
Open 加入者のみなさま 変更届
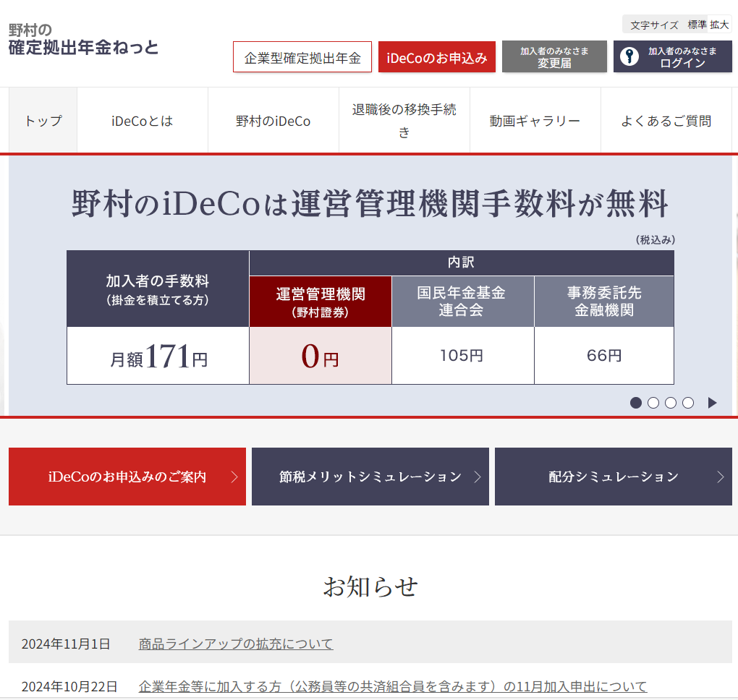click(554, 56)
